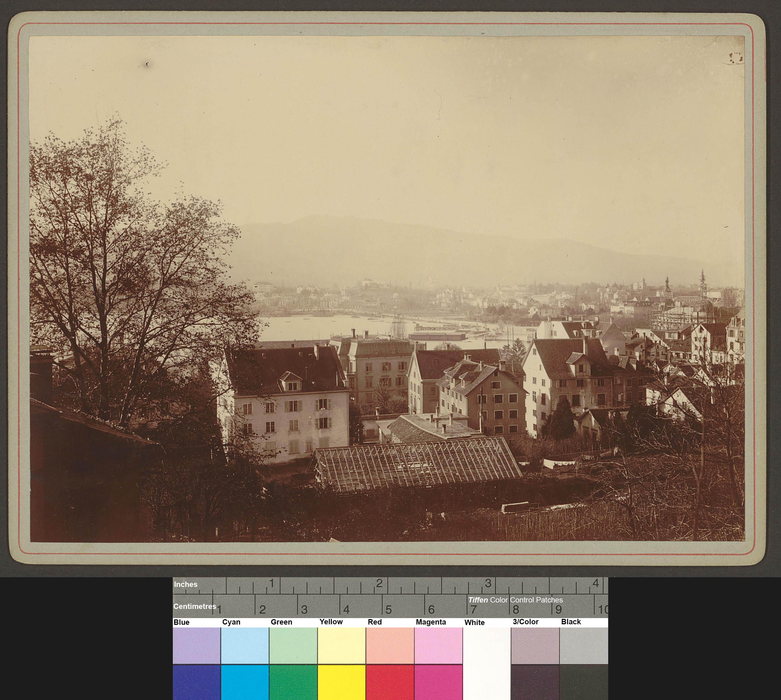Click the light blue tint patch under Blue
The width and height of the screenshot is (781, 700).
pyautogui.click(x=197, y=645)
